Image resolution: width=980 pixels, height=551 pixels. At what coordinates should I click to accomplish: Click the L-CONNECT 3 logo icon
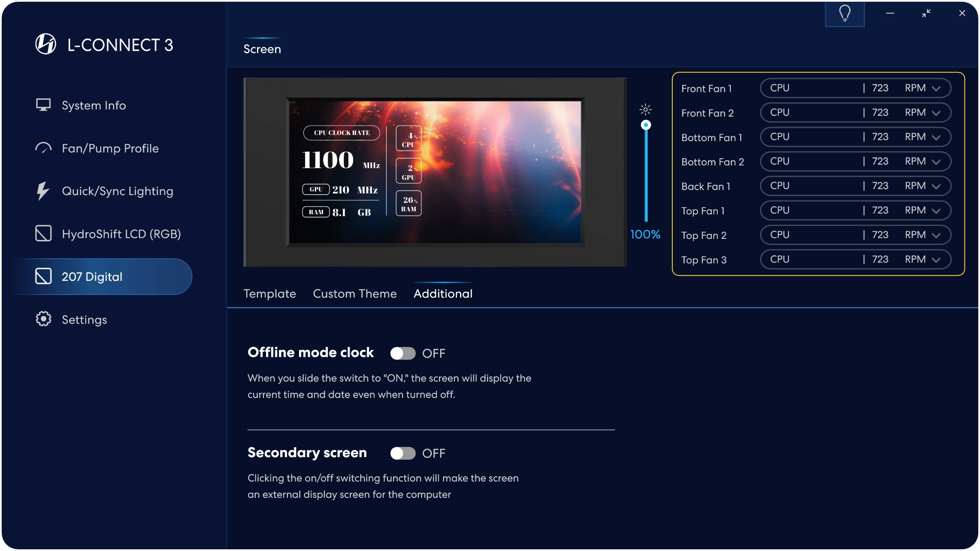pos(45,44)
